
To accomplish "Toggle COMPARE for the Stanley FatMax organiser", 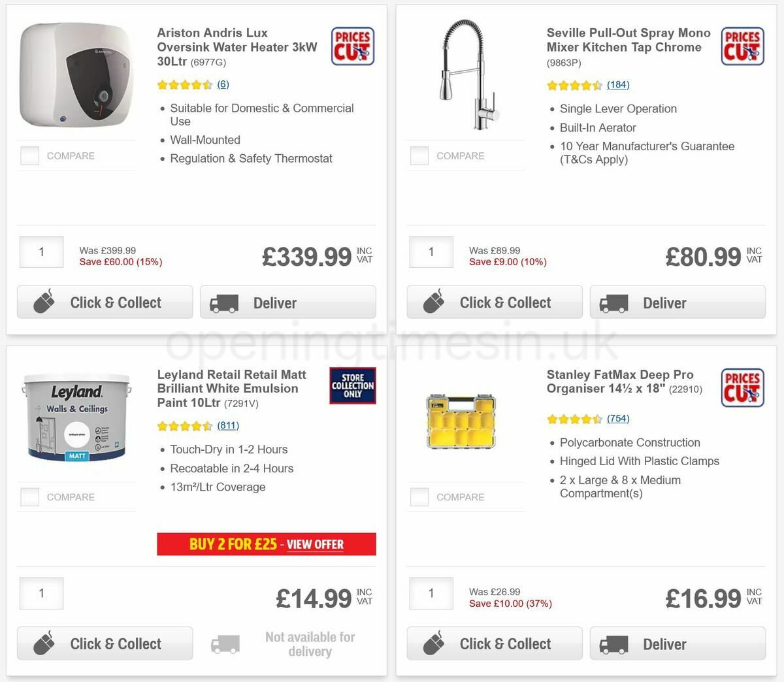I will 419,496.
